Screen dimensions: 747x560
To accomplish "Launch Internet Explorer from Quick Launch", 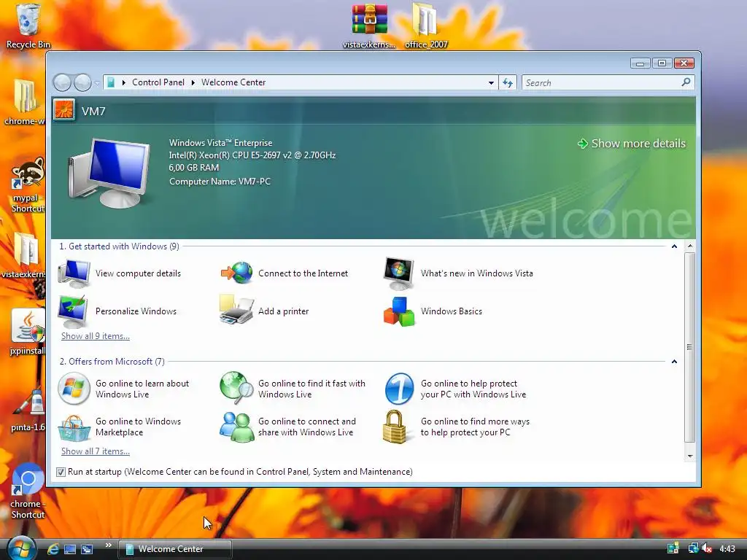I will (53, 549).
